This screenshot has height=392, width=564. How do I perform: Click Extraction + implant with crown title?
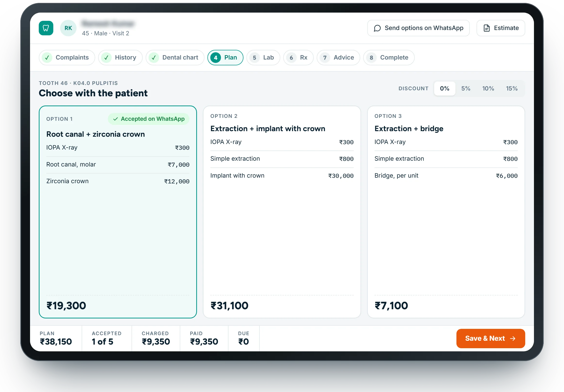[x=268, y=129]
